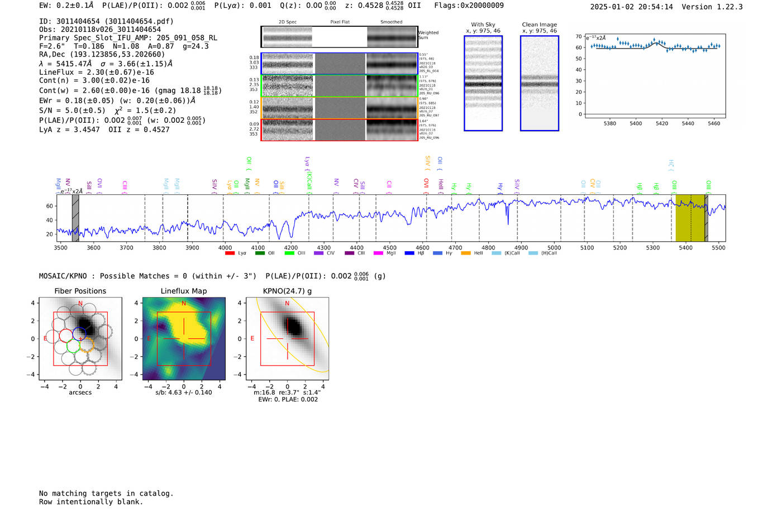The height and width of the screenshot is (532, 782).
Task: Click the 'EW: 0.2±0.1Å' header value
Action: pyautogui.click(x=66, y=6)
